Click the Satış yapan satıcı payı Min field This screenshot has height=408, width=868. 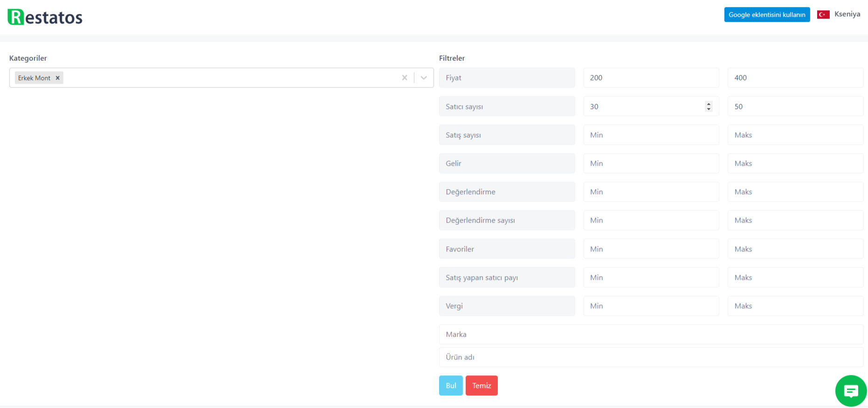[x=651, y=278]
